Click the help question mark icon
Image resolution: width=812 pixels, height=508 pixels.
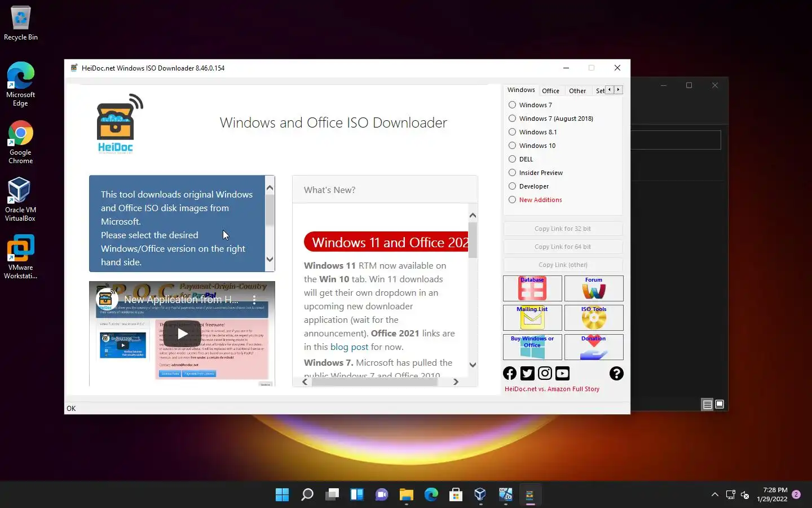click(616, 373)
